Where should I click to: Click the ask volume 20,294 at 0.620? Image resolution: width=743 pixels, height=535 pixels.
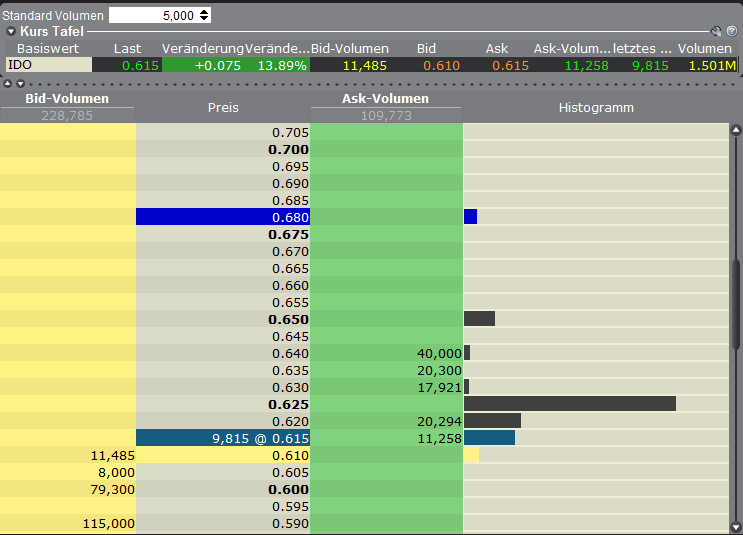439,421
